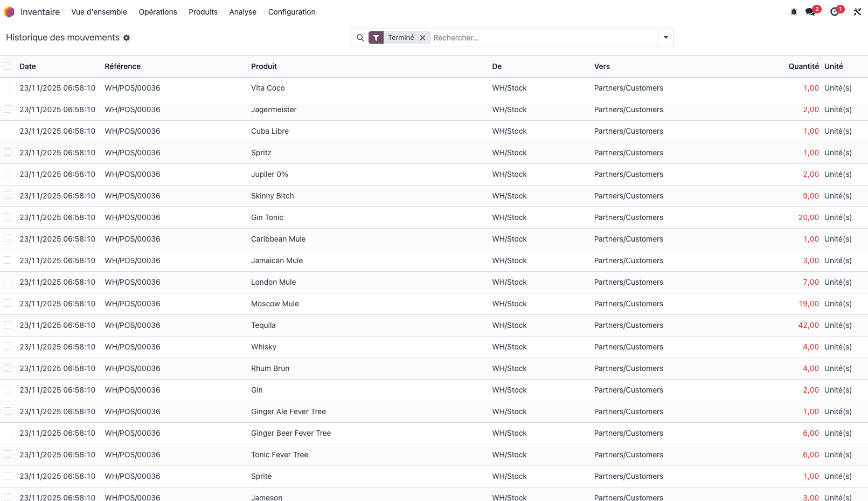The height and width of the screenshot is (501, 868).
Task: Open the Produits menu
Action: coord(203,12)
